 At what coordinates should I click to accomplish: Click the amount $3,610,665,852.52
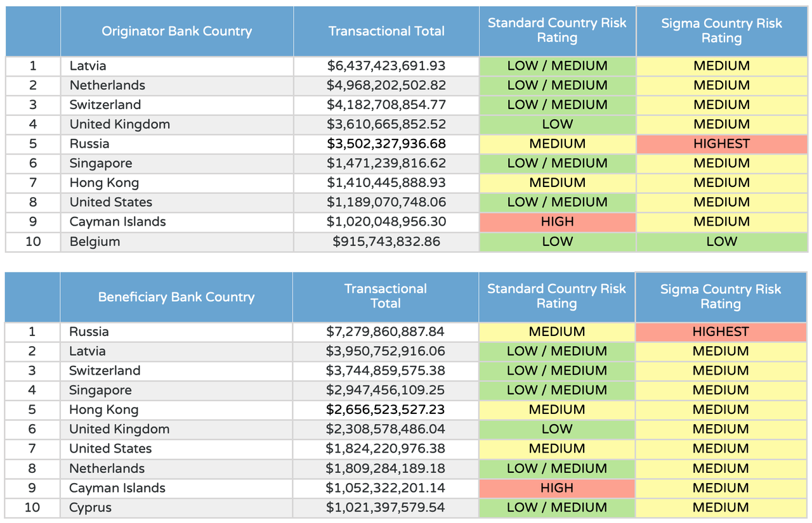tap(386, 124)
